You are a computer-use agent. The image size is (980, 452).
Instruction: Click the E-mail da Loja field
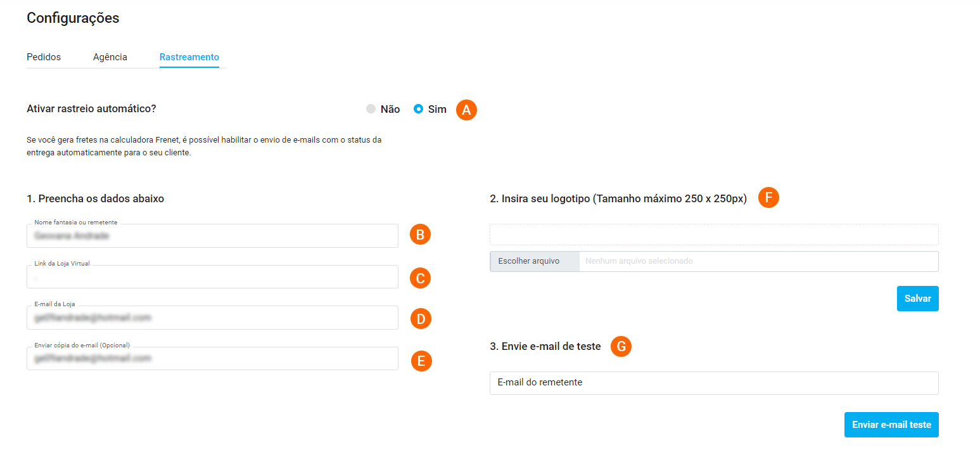coord(212,318)
